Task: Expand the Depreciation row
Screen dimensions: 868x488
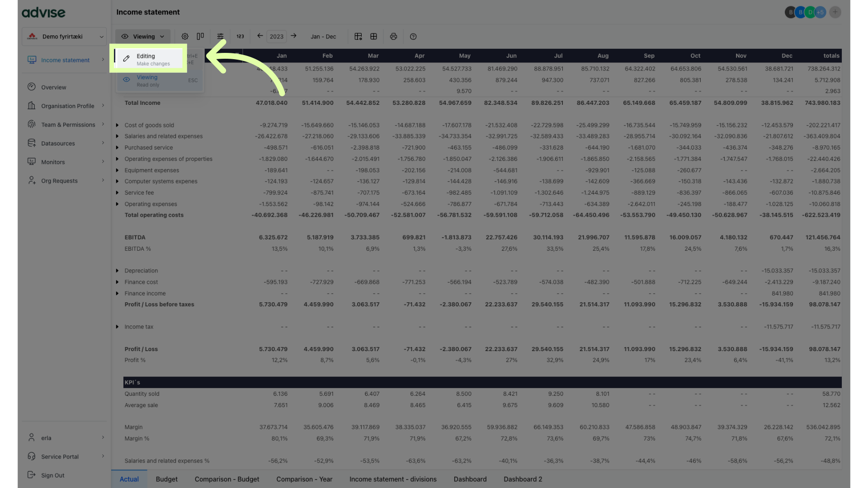Action: [117, 271]
